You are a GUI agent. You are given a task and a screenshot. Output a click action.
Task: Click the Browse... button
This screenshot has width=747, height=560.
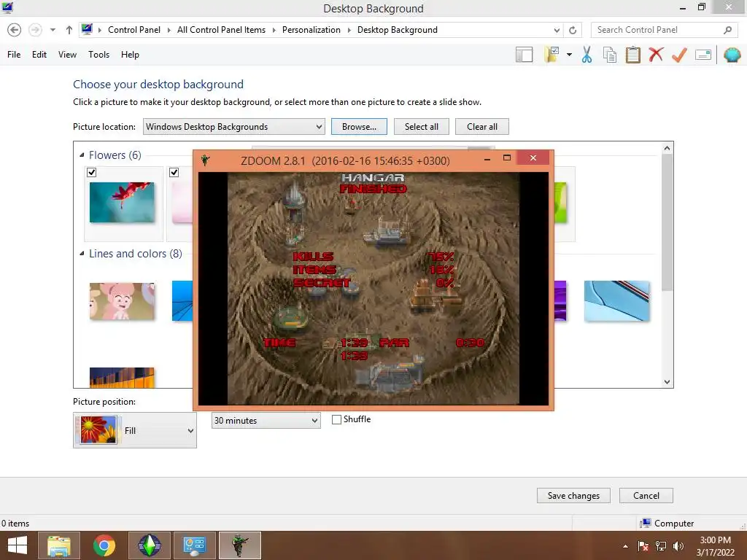(359, 127)
